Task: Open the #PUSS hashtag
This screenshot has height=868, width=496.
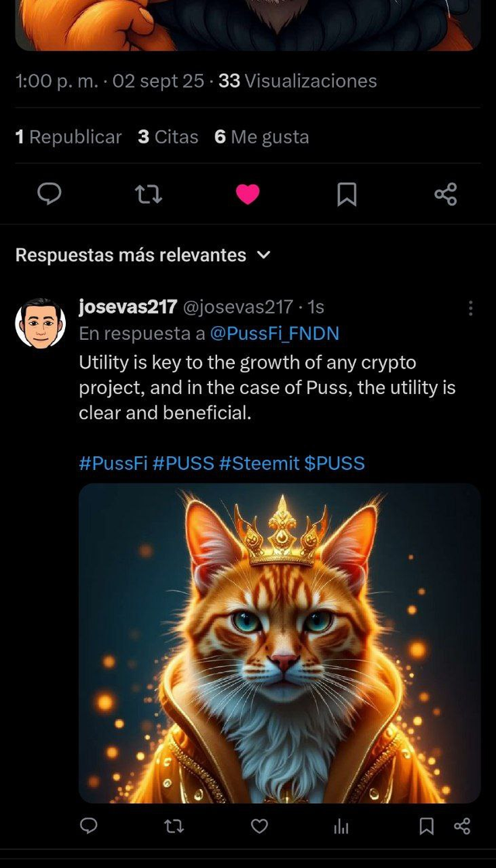Action: [x=183, y=463]
